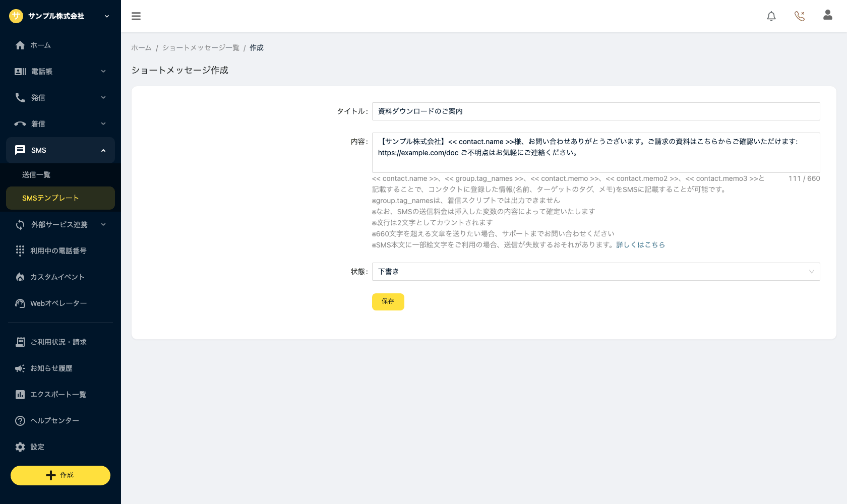Click the 内容 message textarea

click(x=596, y=153)
